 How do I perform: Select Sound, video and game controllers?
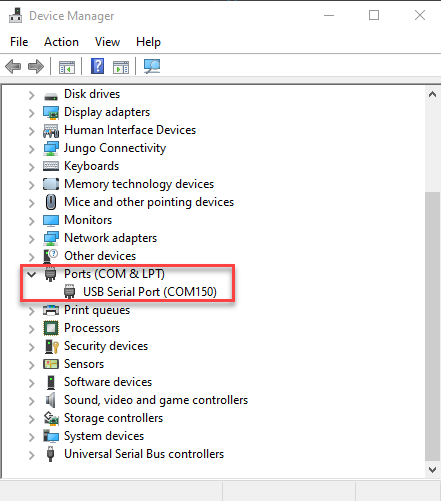pos(156,400)
